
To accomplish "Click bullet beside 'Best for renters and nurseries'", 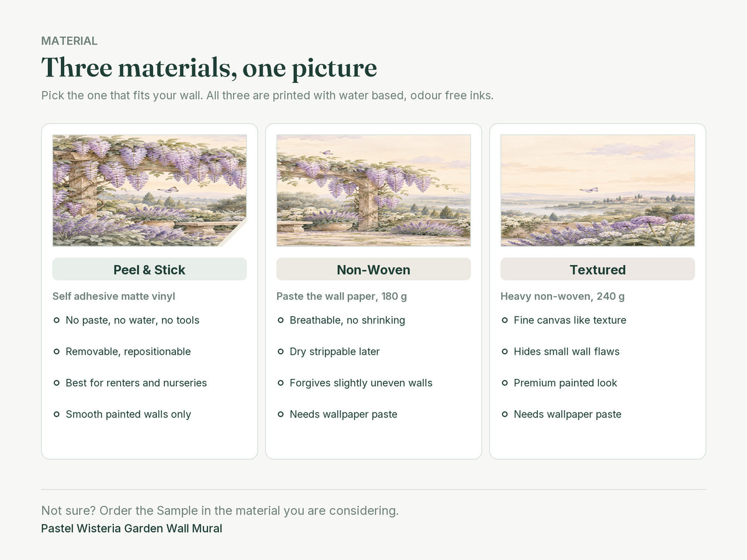I will 57,383.
